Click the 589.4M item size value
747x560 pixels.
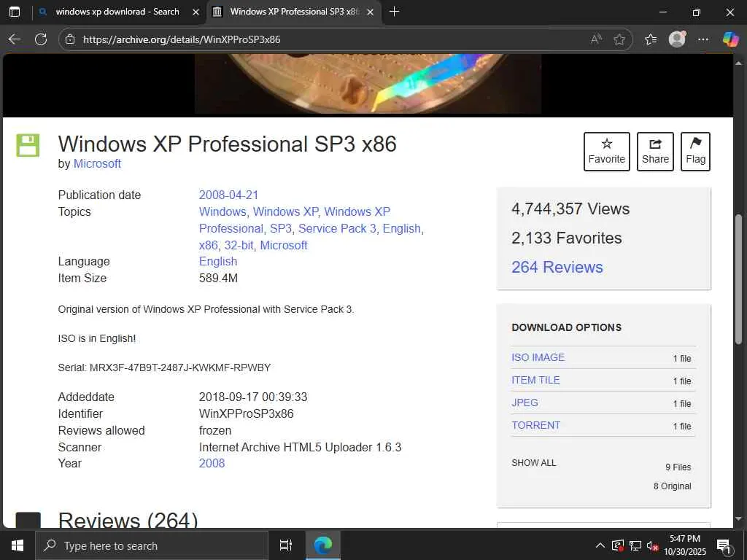pyautogui.click(x=218, y=278)
